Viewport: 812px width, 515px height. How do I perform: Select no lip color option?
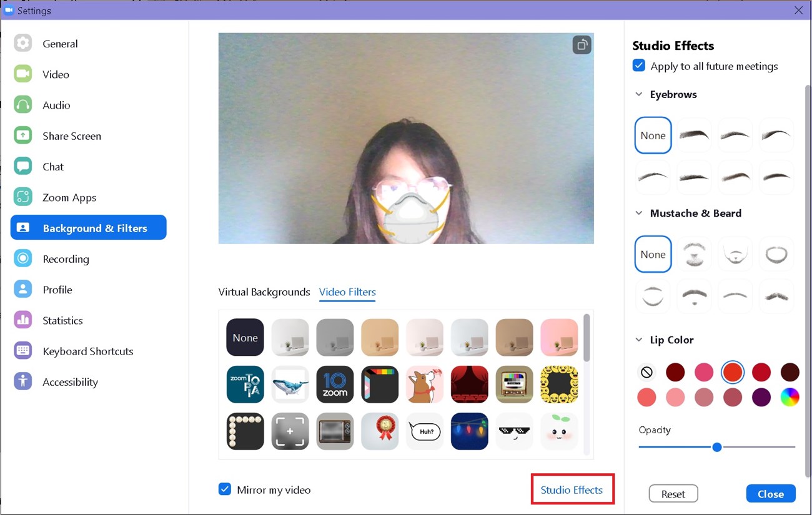pos(646,372)
